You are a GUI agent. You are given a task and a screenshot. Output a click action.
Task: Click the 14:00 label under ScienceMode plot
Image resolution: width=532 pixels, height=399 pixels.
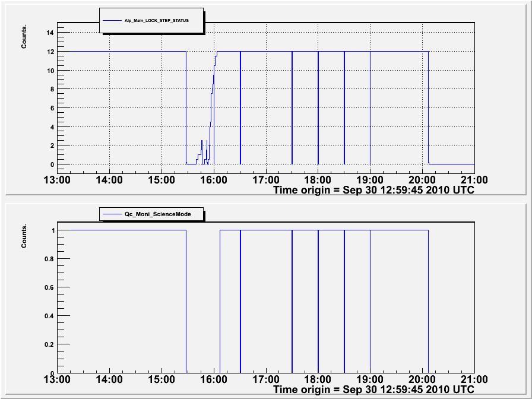click(x=109, y=379)
